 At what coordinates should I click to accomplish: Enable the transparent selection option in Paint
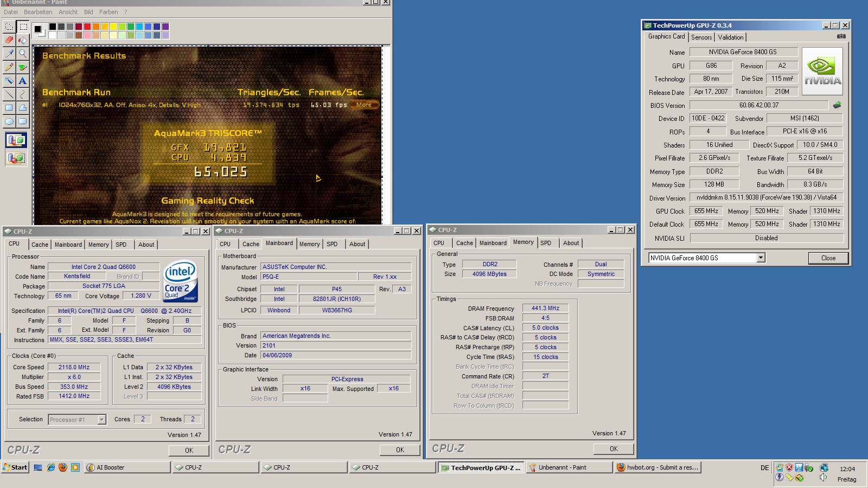point(16,158)
